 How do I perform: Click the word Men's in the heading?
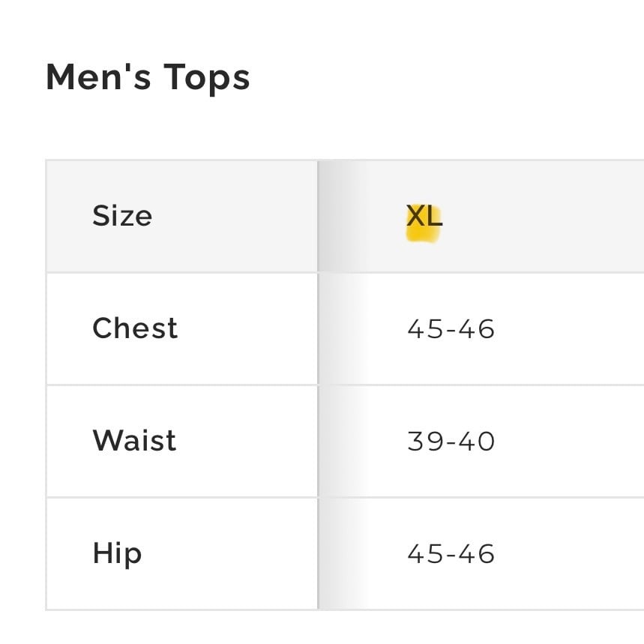[98, 76]
